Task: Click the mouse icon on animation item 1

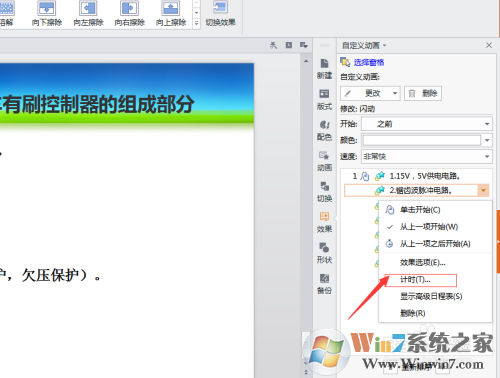Action: pyautogui.click(x=365, y=176)
